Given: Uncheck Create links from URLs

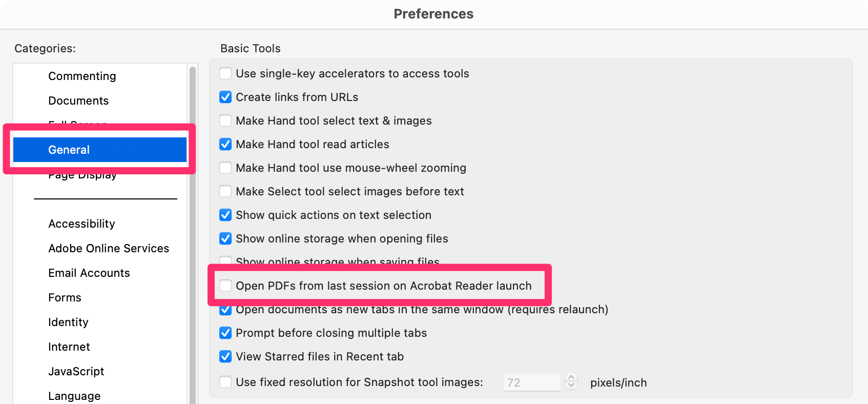Looking at the screenshot, I should tap(225, 97).
